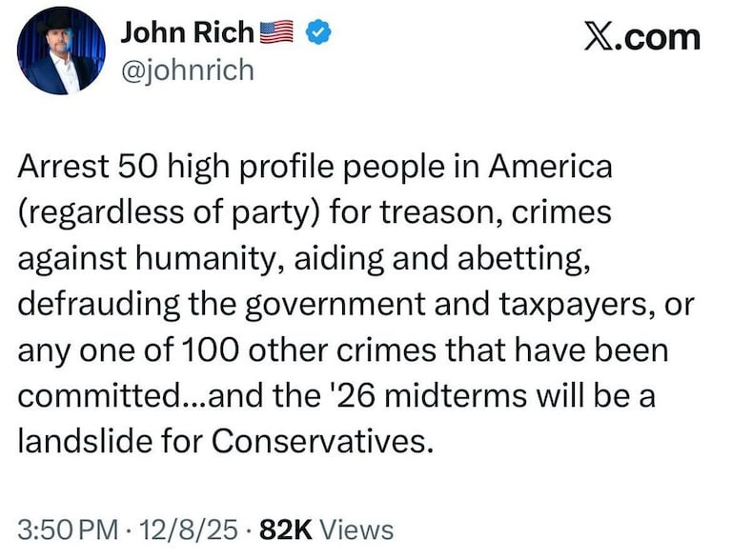Open the @johnrich handle link
This screenshot has width=732, height=560.
pos(187,69)
